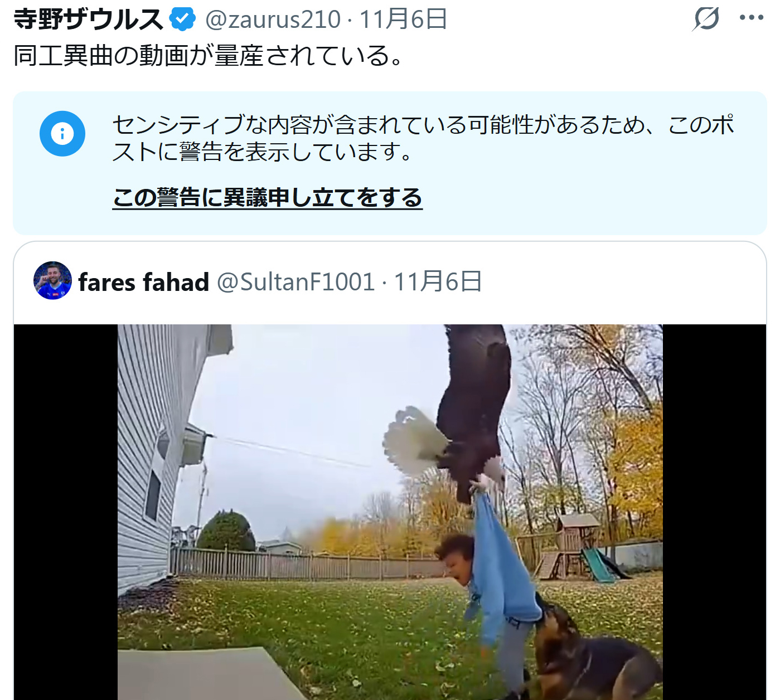Open fares fahad display name

point(144,282)
